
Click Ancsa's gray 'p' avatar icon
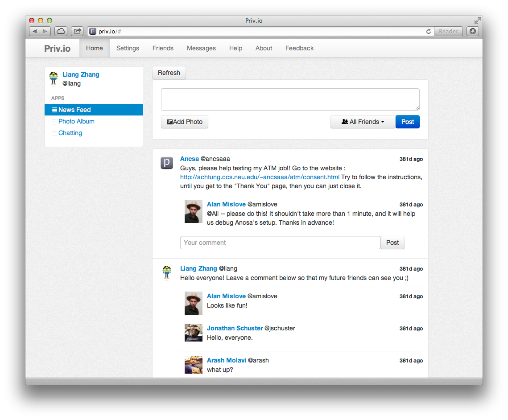(166, 163)
